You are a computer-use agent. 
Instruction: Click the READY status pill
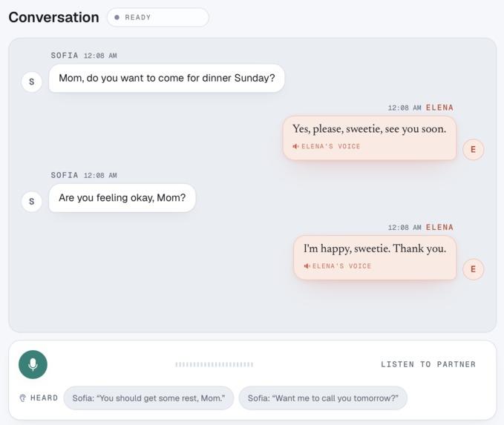tap(158, 17)
